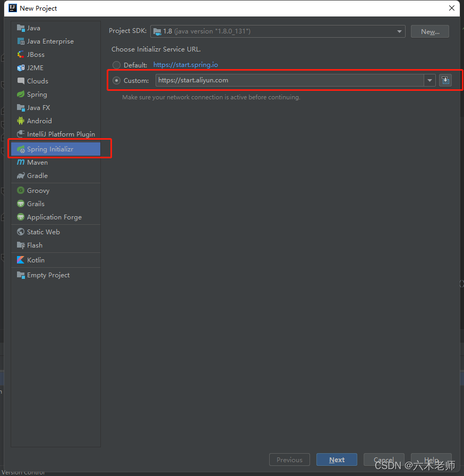Image resolution: width=464 pixels, height=476 pixels.
Task: Click into the custom URL text field
Action: (290, 80)
